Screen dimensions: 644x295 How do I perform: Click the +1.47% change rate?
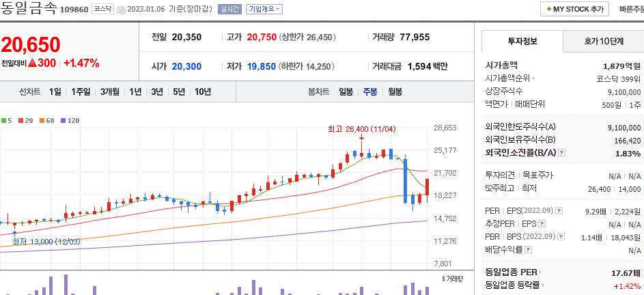[x=82, y=64]
